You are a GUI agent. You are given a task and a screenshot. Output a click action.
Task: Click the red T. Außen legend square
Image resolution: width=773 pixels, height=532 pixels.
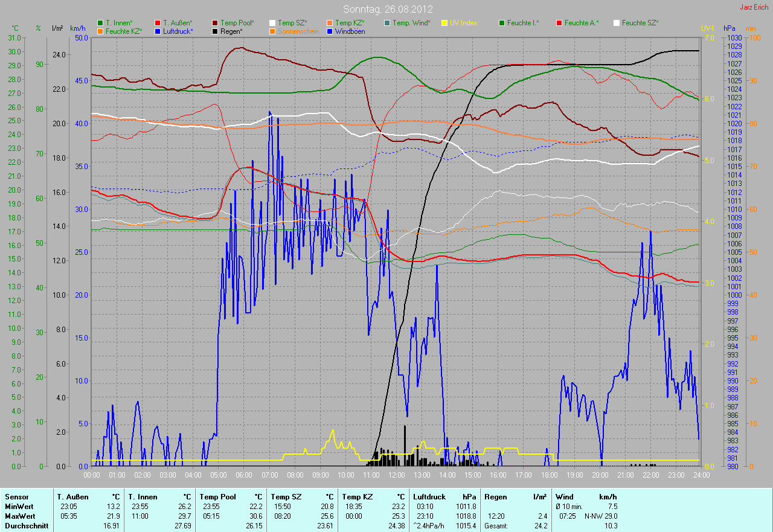[x=158, y=23]
